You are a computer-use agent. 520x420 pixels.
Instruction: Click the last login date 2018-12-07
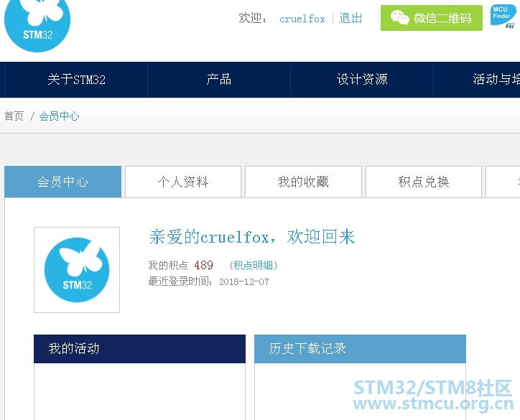tap(244, 281)
